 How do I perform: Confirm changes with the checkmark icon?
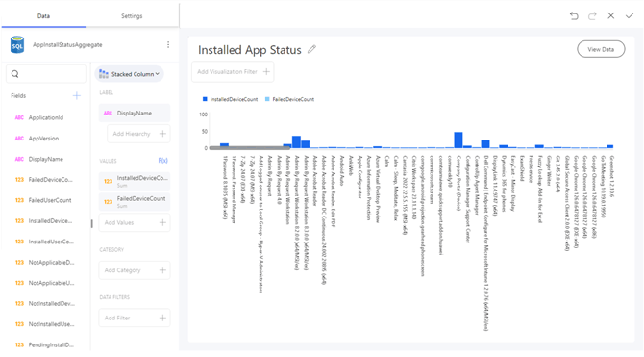(x=630, y=15)
